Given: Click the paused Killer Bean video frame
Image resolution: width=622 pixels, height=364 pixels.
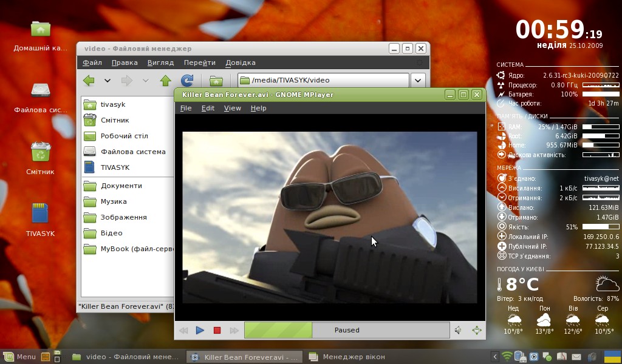Looking at the screenshot, I should 330,217.
